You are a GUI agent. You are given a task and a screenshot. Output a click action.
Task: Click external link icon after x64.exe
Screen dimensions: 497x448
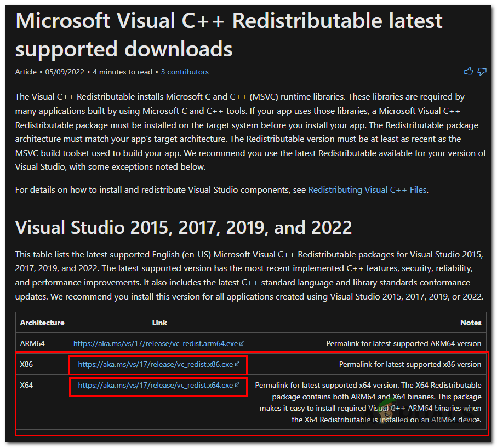pyautogui.click(x=237, y=385)
